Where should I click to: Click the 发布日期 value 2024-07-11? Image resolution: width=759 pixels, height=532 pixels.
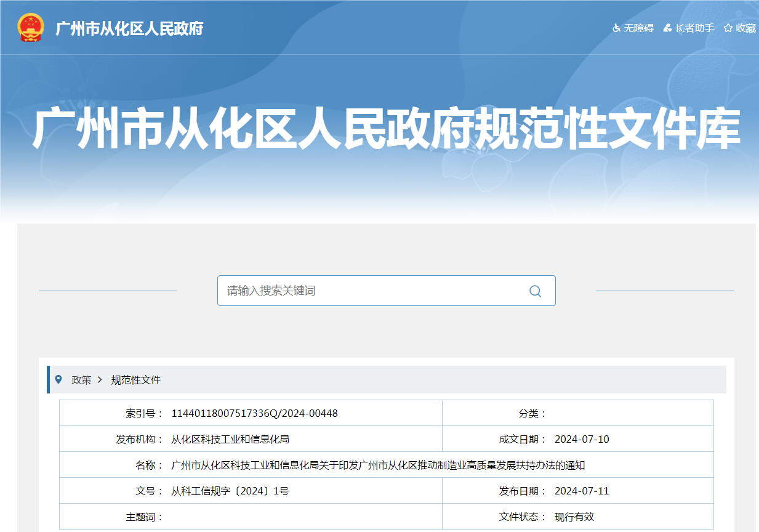pyautogui.click(x=582, y=491)
